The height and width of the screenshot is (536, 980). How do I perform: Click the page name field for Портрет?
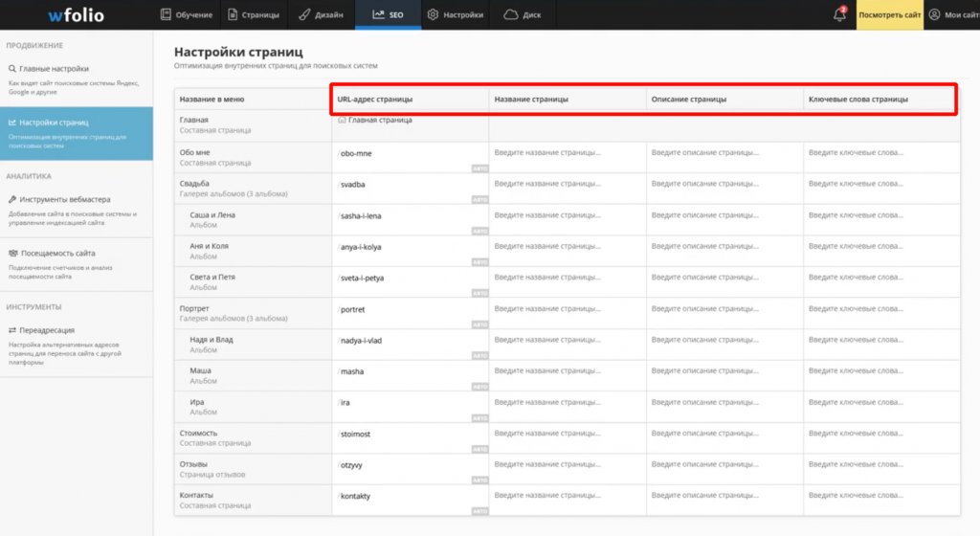coord(568,313)
